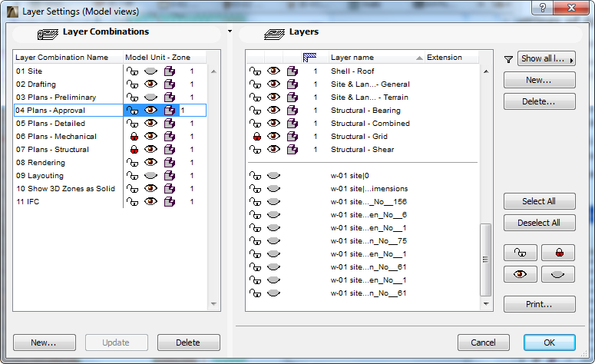This screenshot has height=364, width=595.
Task: Click the Layer Combinations panel header icon
Action: click(48, 34)
